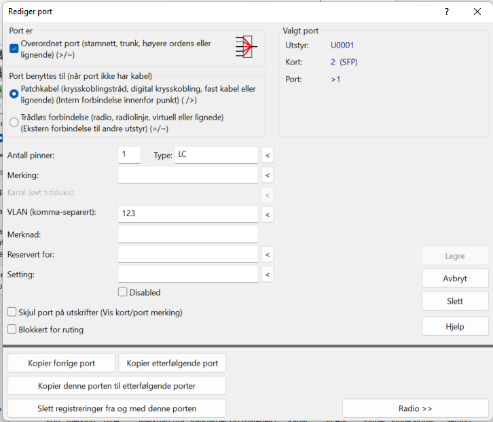Check Blokkert for ruting
Screen dimensions: 493x422
click(x=12, y=329)
